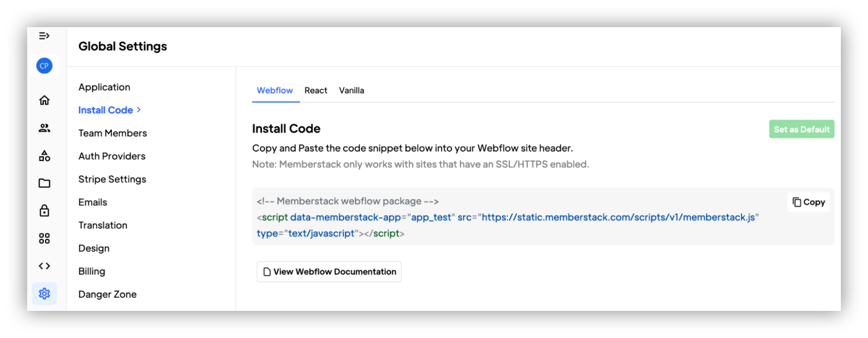This screenshot has height=338, width=868.
Task: Click the Copy and Paste instruction text
Action: (x=412, y=148)
